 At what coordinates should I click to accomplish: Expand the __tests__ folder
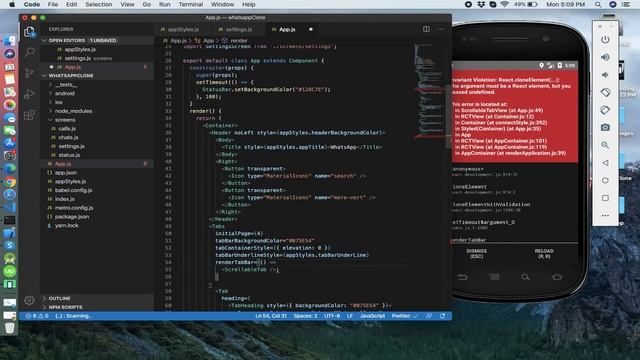97,84
